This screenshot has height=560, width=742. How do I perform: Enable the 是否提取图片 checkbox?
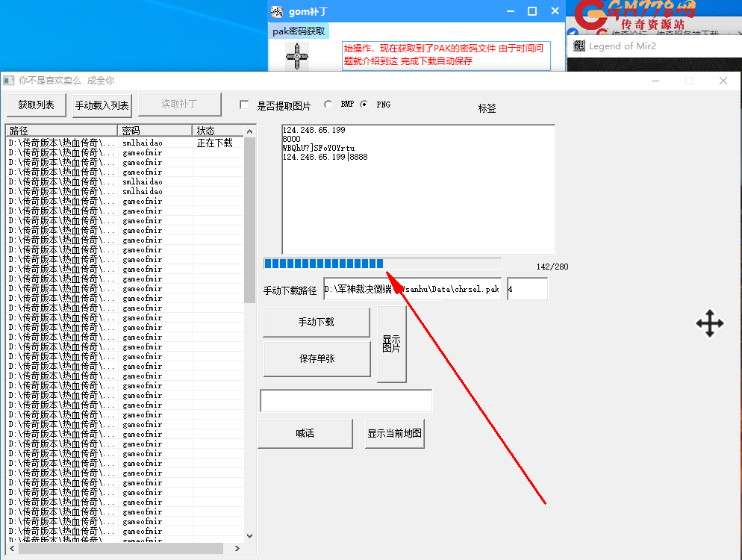(x=244, y=105)
